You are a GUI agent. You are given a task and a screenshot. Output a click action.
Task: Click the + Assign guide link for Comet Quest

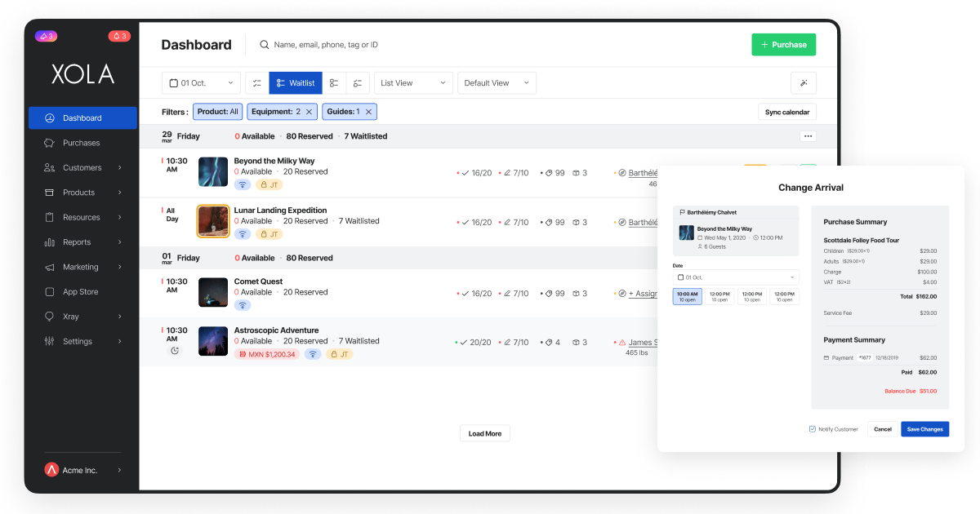[x=643, y=294]
